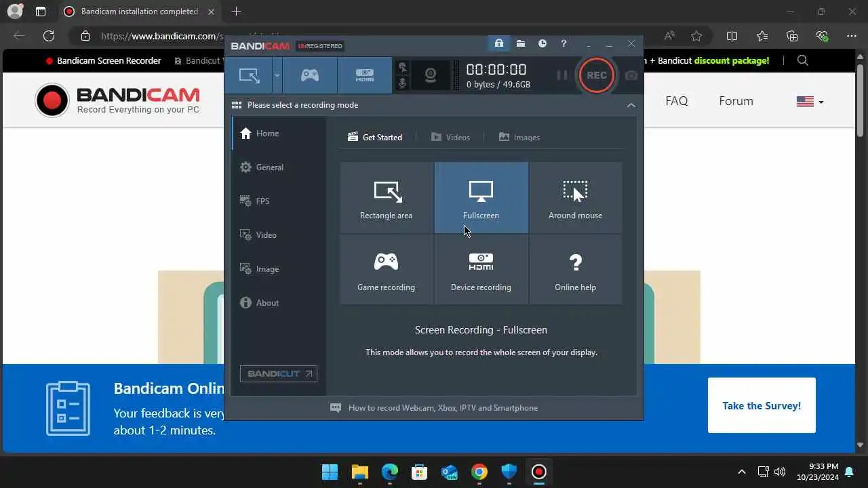Open Home section in Bandicam sidebar
This screenshot has height=488, width=868.
point(279,134)
